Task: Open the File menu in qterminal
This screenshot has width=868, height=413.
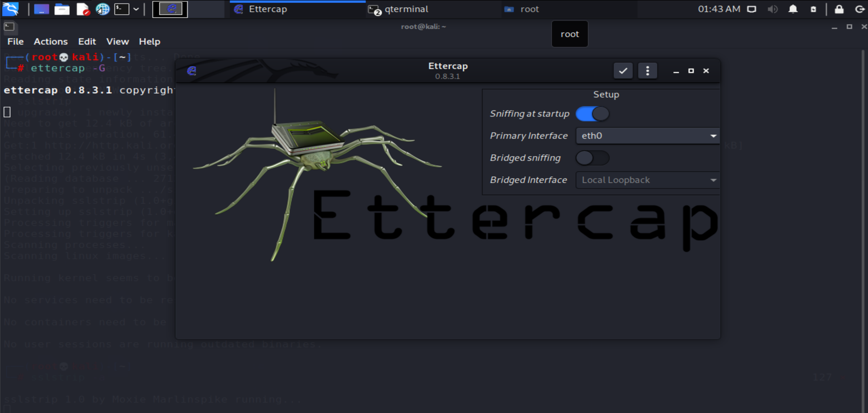Action: [x=15, y=42]
